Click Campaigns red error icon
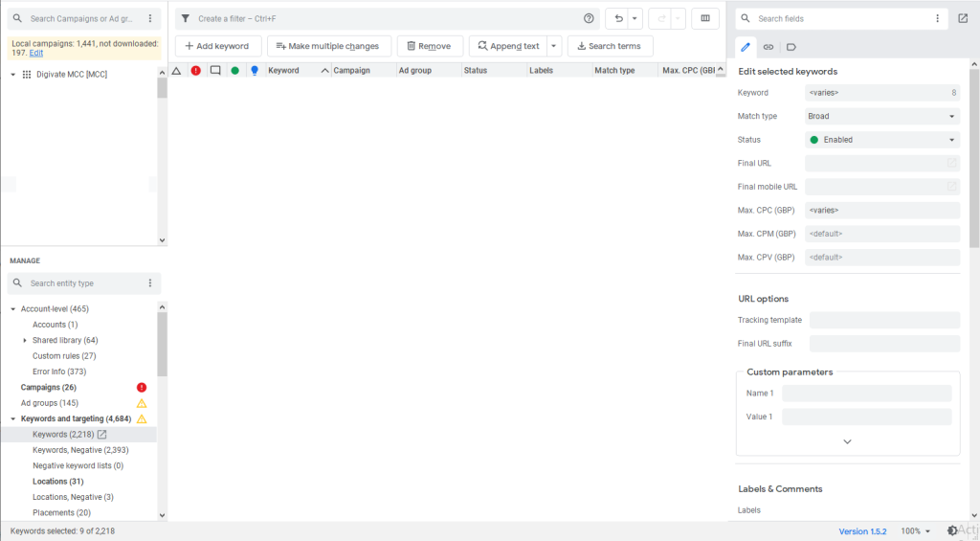 click(x=142, y=387)
